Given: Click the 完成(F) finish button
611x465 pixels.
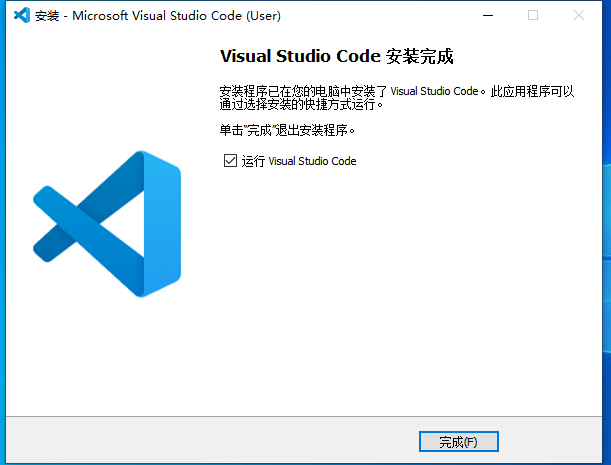Looking at the screenshot, I should pos(459,442).
